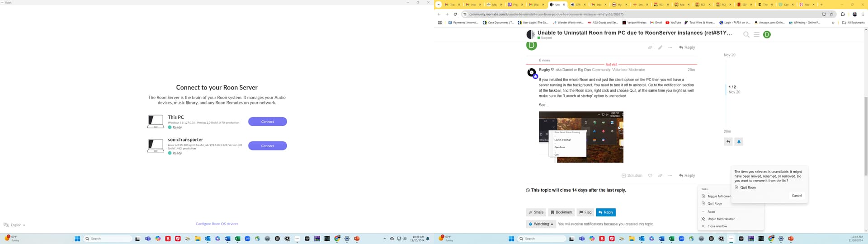
Task: Select Unpin from taskbar
Action: coord(731,219)
